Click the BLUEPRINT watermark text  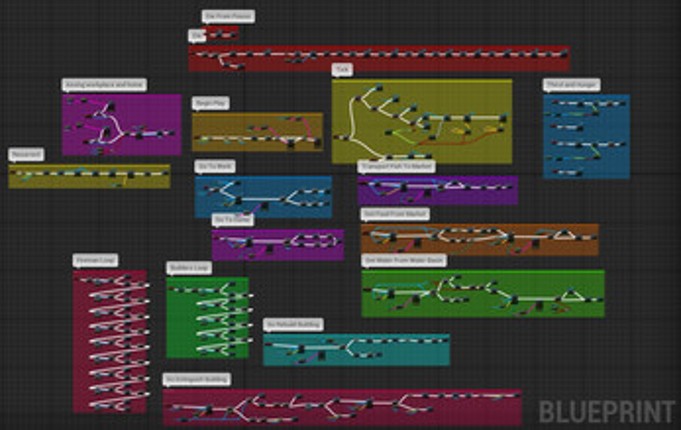(x=607, y=411)
